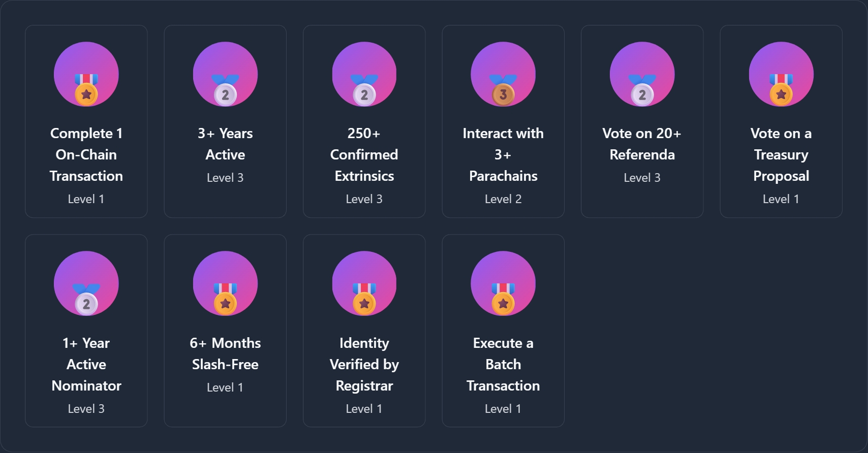Open the Complete 1 On-Chain Transaction title

tap(86, 154)
